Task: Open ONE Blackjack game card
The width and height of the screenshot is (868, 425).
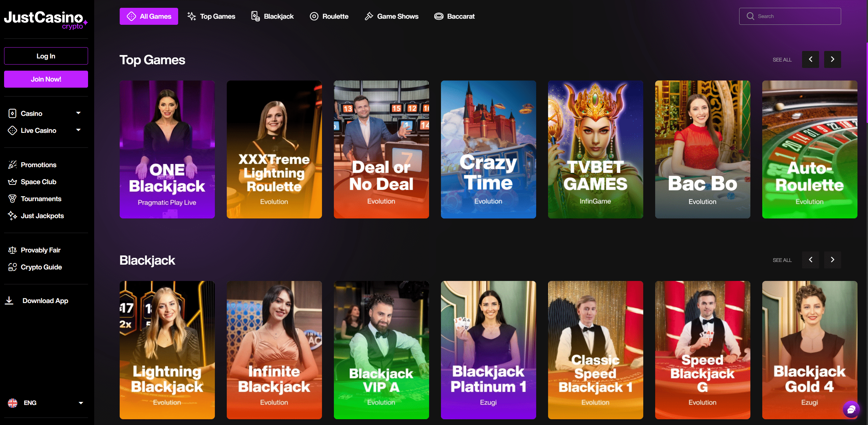Action: point(167,149)
